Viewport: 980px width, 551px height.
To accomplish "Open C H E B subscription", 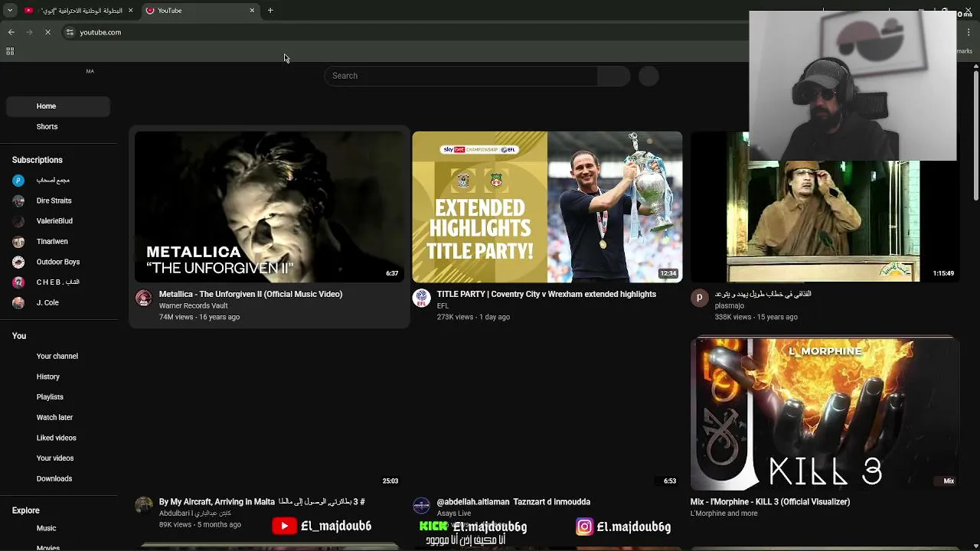I will (x=58, y=282).
